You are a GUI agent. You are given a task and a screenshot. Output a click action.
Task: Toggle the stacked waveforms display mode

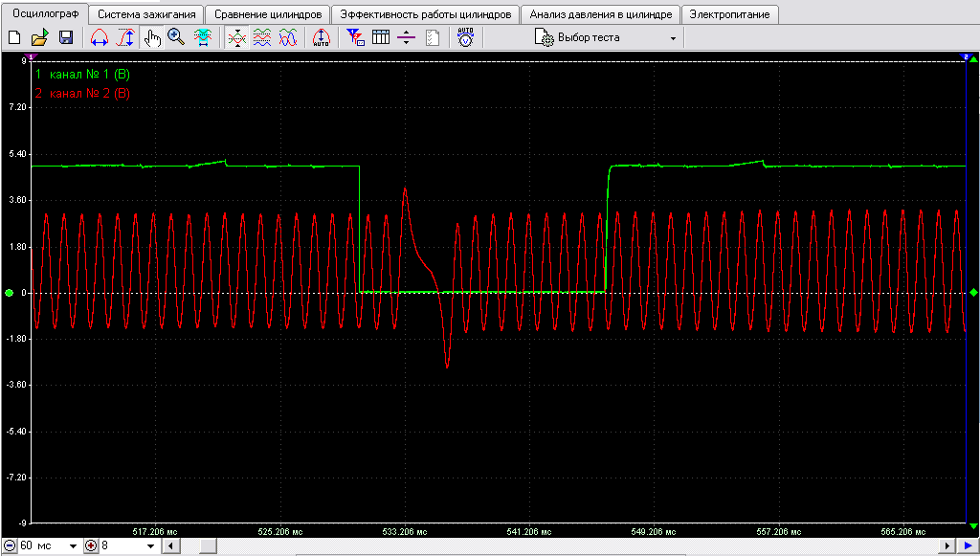coord(262,38)
